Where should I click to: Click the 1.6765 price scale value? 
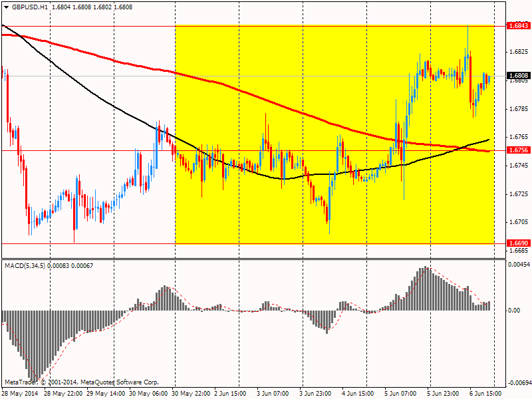tap(519, 137)
